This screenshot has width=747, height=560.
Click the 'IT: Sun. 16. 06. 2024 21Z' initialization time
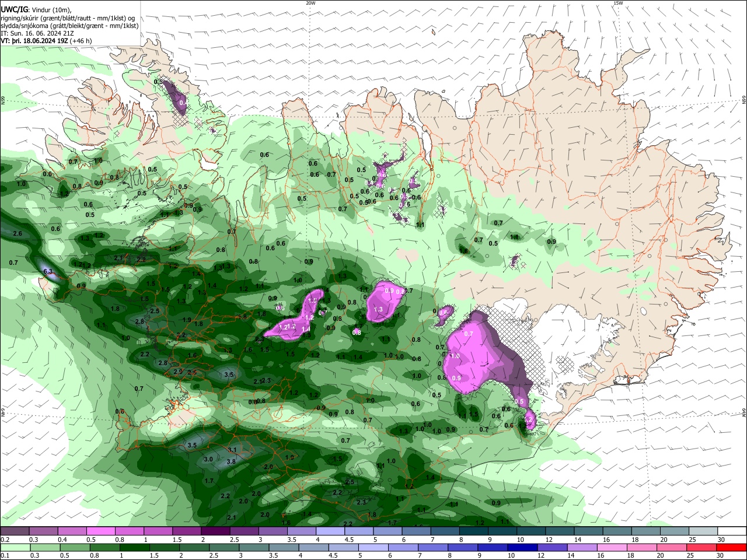click(x=37, y=33)
